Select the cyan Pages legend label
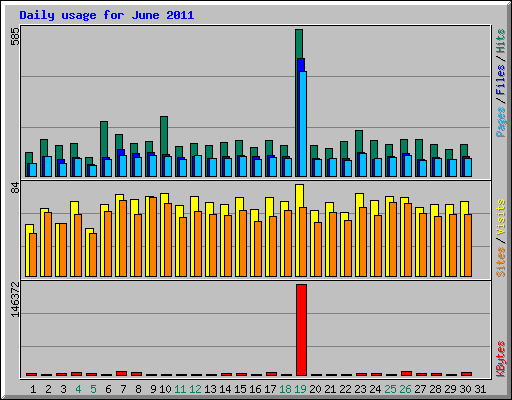 [500, 122]
